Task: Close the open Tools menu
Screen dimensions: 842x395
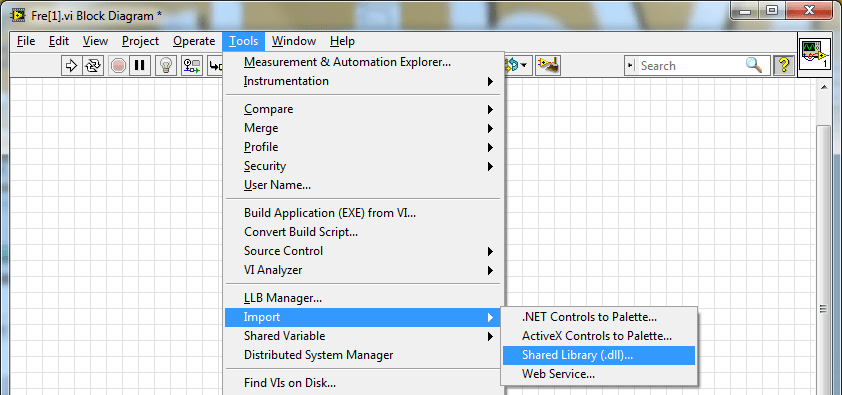Action: [x=244, y=41]
